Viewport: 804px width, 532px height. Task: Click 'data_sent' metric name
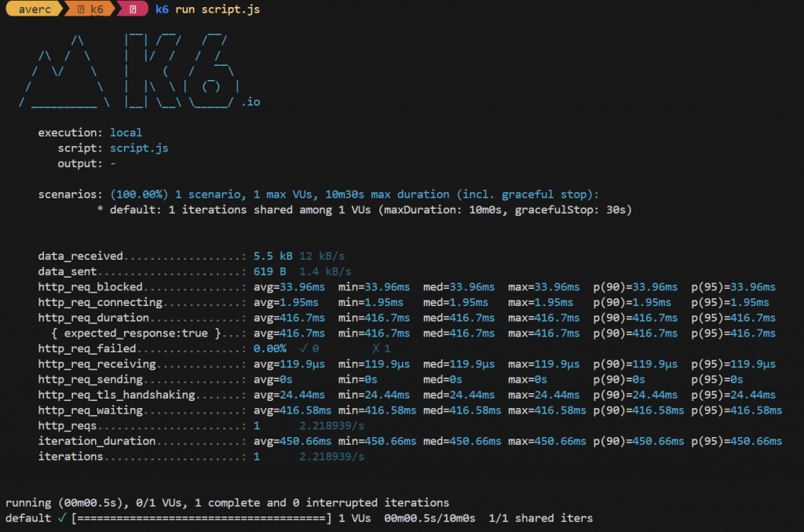(68, 271)
